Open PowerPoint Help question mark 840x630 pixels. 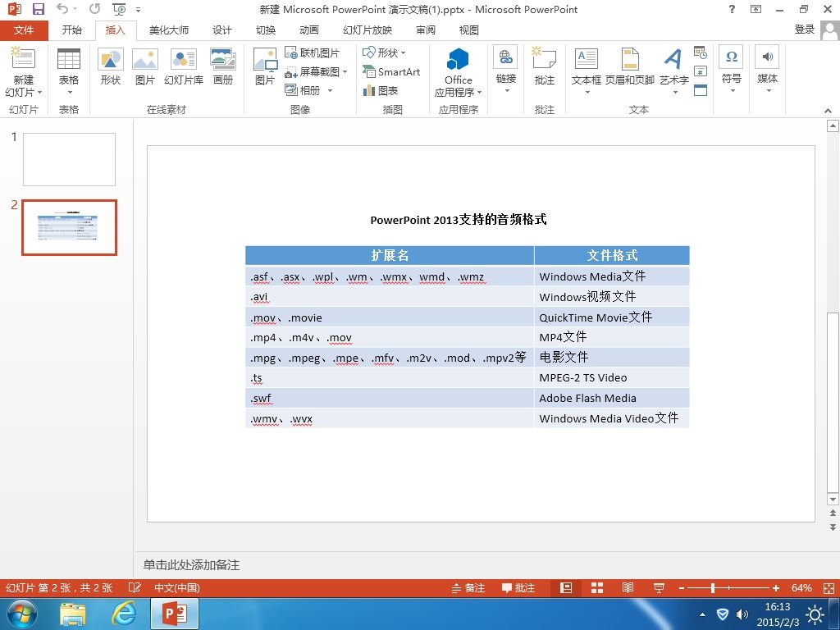click(732, 9)
